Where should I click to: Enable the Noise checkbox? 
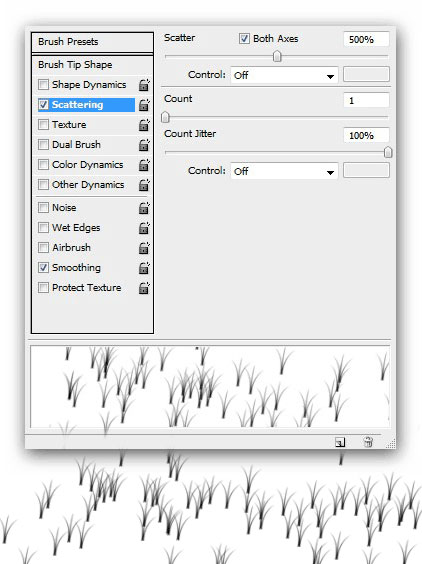[x=43, y=208]
